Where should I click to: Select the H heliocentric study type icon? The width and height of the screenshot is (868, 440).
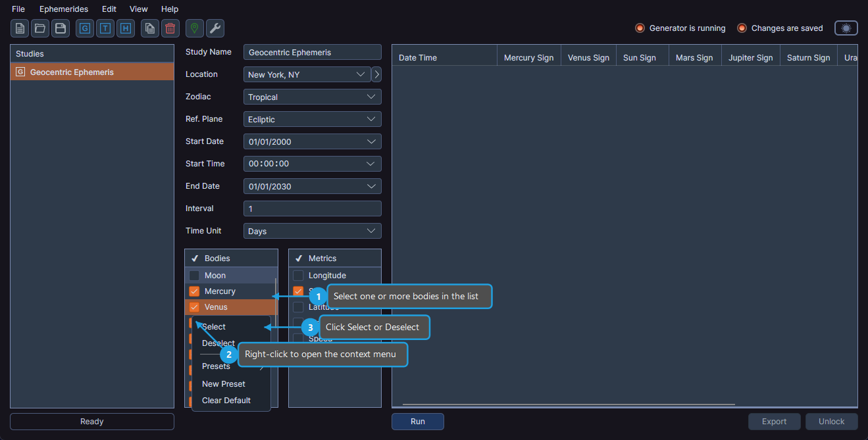pyautogui.click(x=125, y=28)
